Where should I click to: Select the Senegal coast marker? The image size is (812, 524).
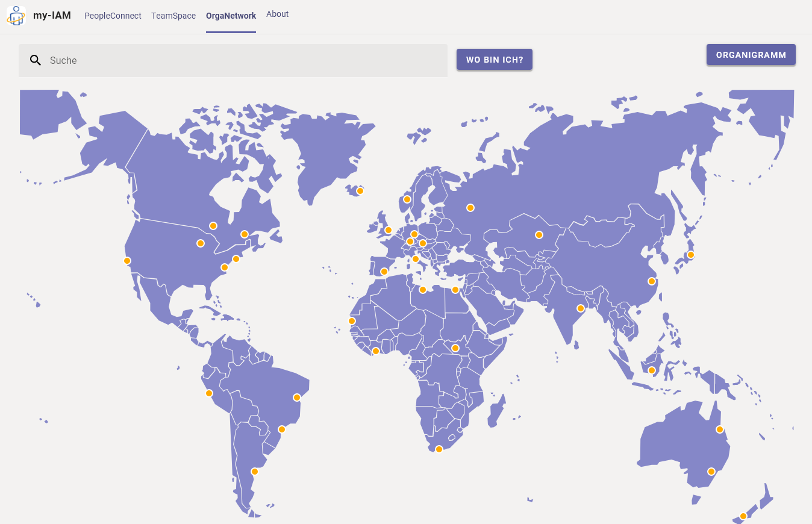click(x=352, y=321)
